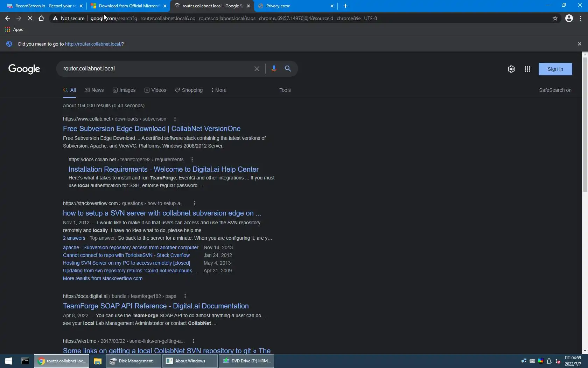The image size is (588, 368).
Task: Select the Shopping search tab
Action: coord(189,90)
